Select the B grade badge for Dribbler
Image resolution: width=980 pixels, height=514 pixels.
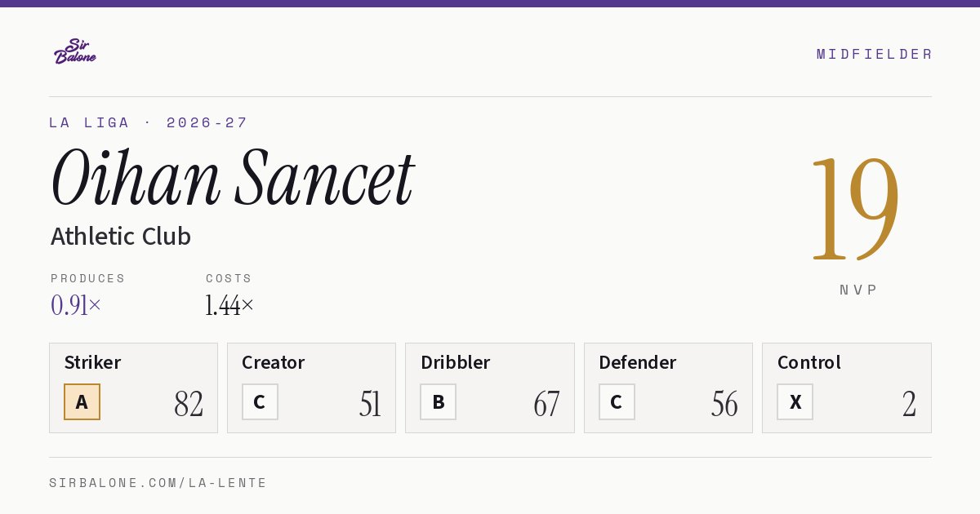438,402
